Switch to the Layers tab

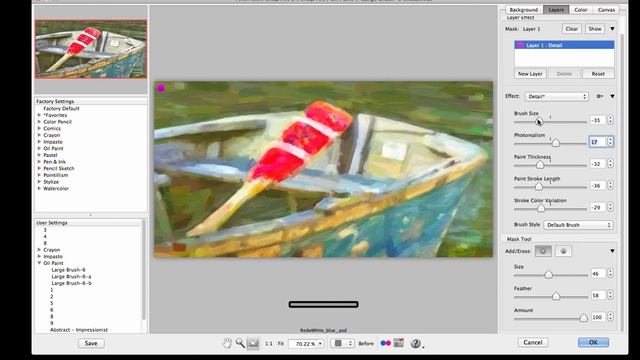tap(556, 9)
